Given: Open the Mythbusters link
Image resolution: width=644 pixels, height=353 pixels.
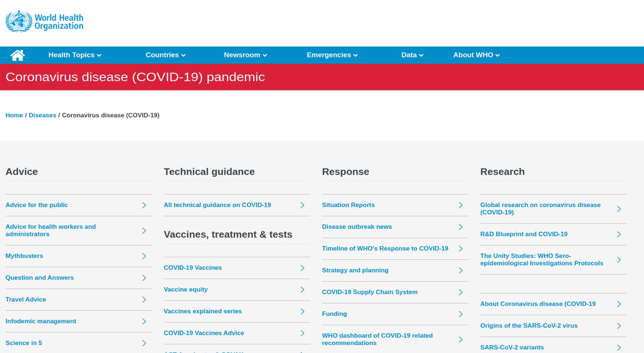Looking at the screenshot, I should pyautogui.click(x=24, y=256).
